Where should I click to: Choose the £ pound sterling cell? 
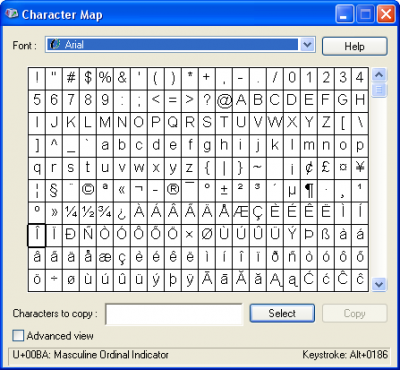pyautogui.click(x=326, y=168)
